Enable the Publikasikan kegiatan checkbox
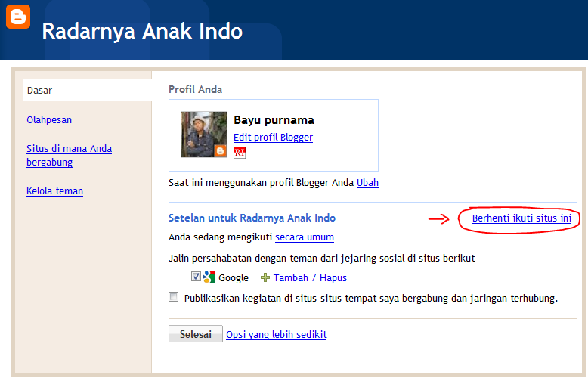 click(x=173, y=297)
